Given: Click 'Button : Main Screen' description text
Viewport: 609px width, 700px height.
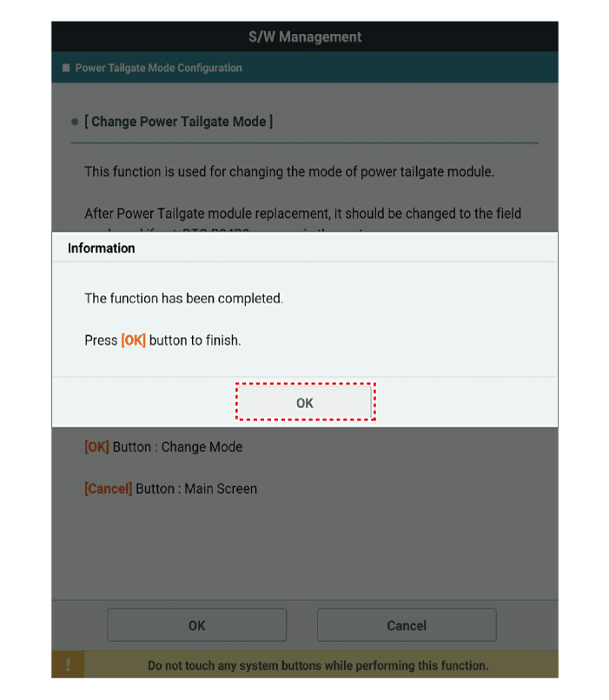Looking at the screenshot, I should 196,489.
